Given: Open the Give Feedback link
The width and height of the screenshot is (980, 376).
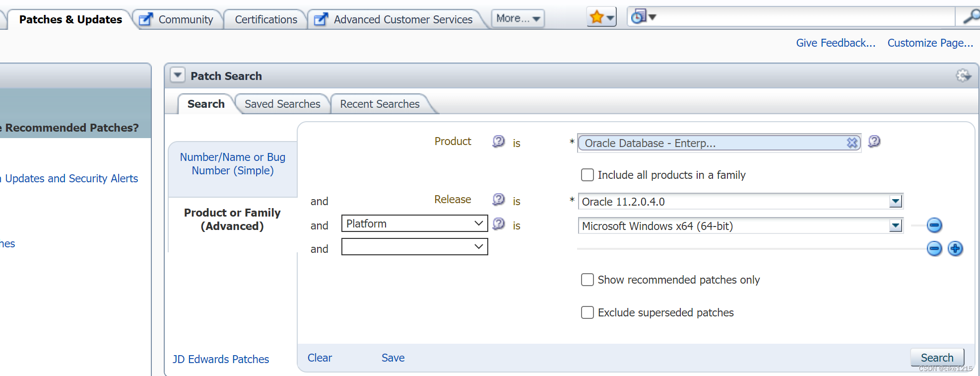Looking at the screenshot, I should click(x=836, y=43).
